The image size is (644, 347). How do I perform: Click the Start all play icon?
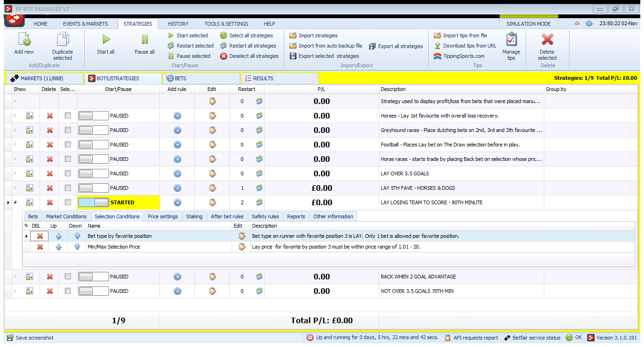106,40
